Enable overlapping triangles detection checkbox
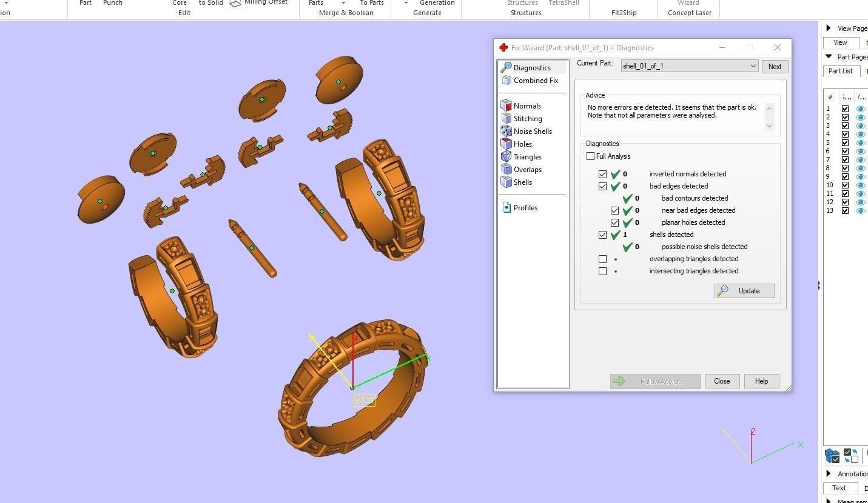The image size is (868, 503). click(x=602, y=259)
